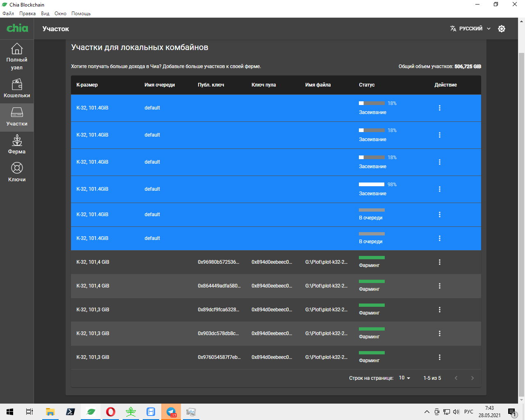Select the Участки sidebar item
Screen dimensions: 525x420
17,117
